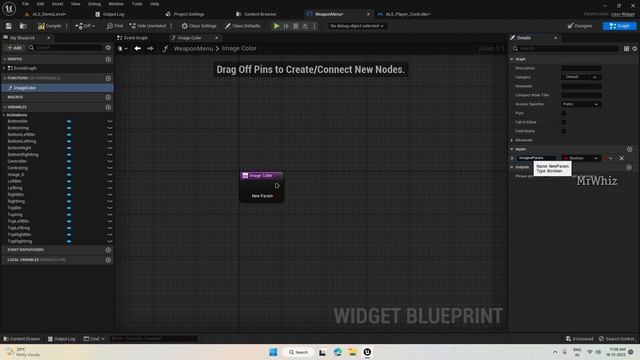
Task: Open Class Defaults
Action: pos(242,26)
